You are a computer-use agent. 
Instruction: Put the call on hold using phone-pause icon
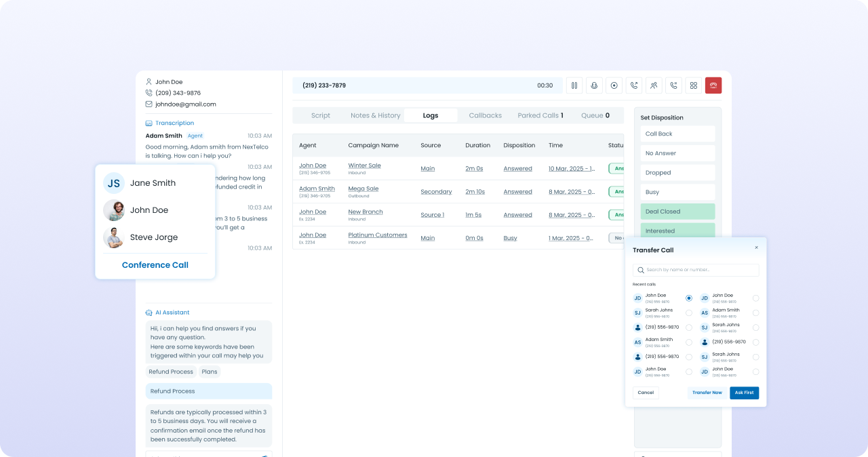point(673,85)
